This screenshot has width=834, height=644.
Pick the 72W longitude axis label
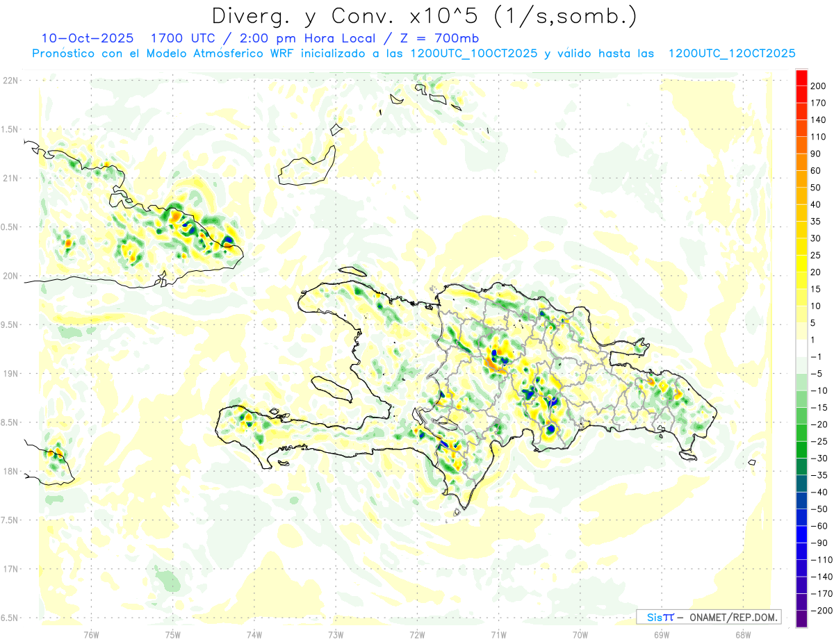(x=417, y=634)
